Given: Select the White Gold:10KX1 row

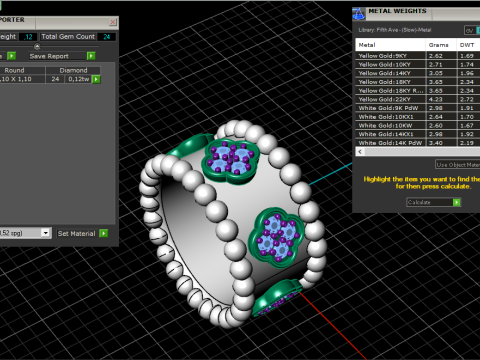Looking at the screenshot, I should pyautogui.click(x=418, y=117).
